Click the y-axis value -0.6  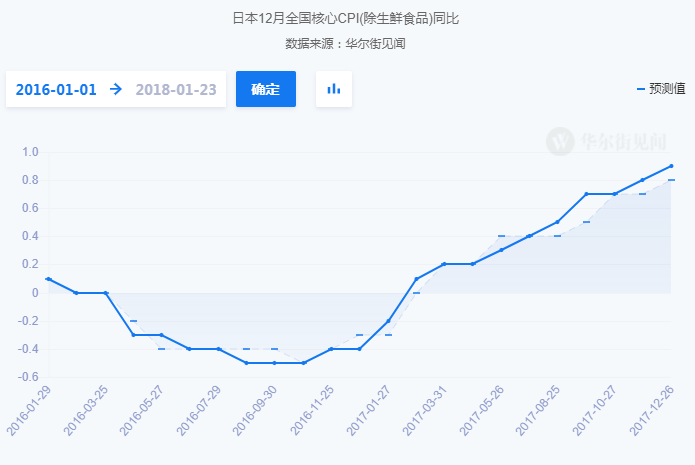coord(28,377)
